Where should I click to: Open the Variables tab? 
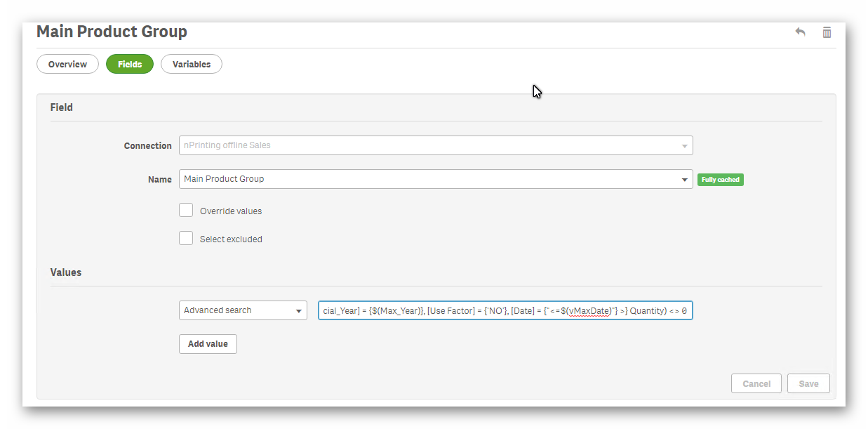coord(192,64)
